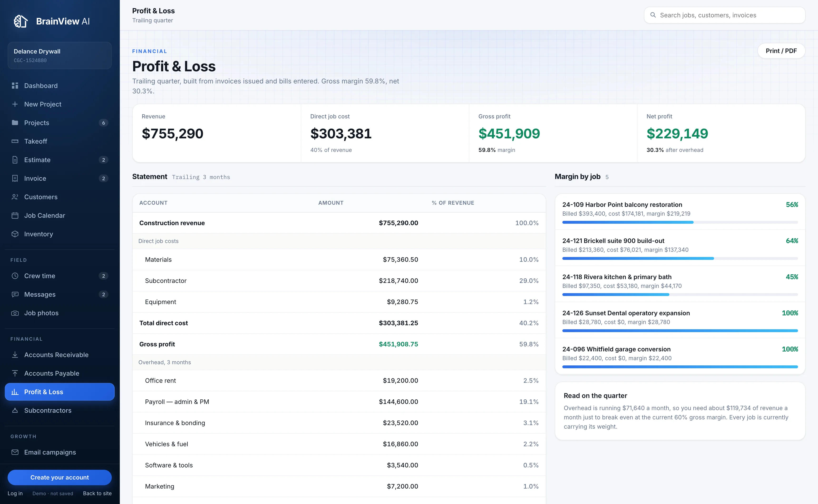
Task: Click the Estimate document icon
Action: [15, 160]
